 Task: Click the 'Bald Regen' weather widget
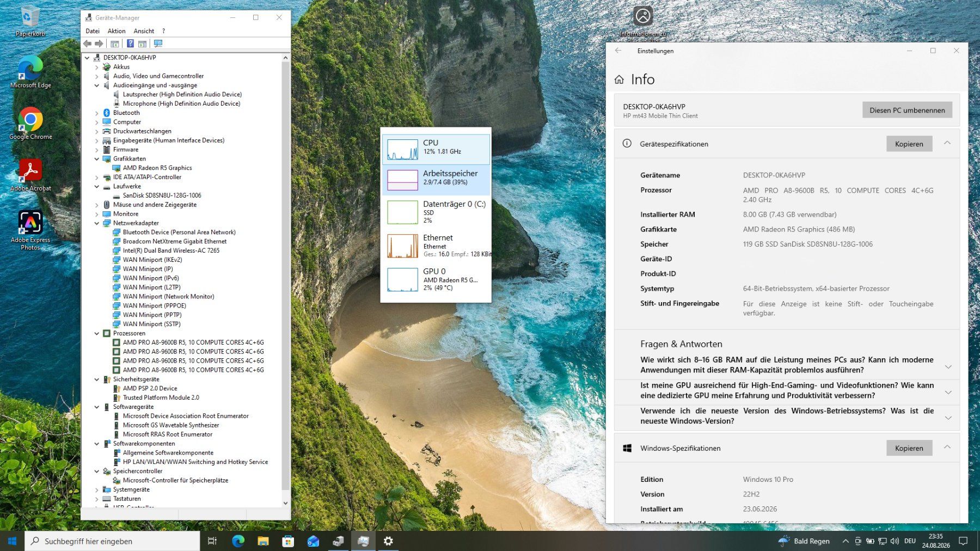pyautogui.click(x=805, y=541)
